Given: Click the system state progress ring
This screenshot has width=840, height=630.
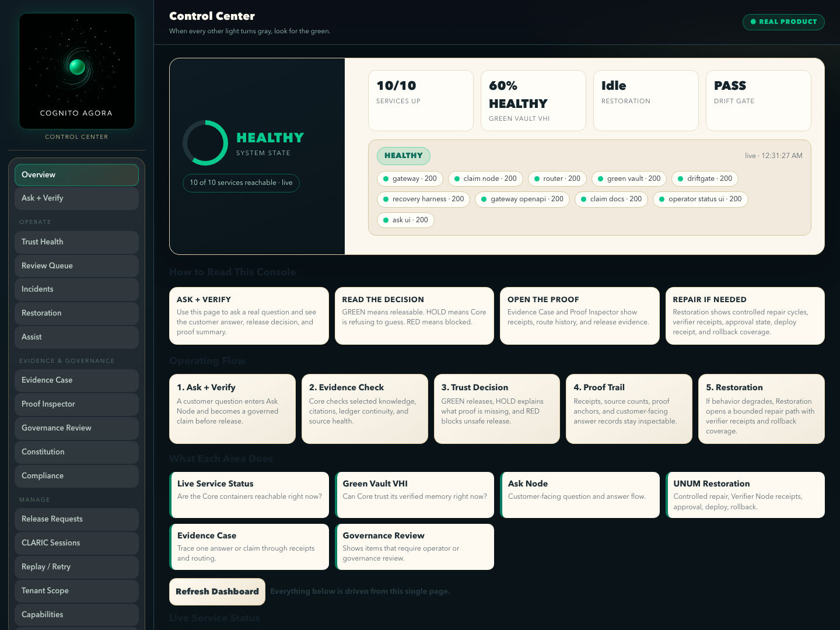Looking at the screenshot, I should click(x=205, y=143).
